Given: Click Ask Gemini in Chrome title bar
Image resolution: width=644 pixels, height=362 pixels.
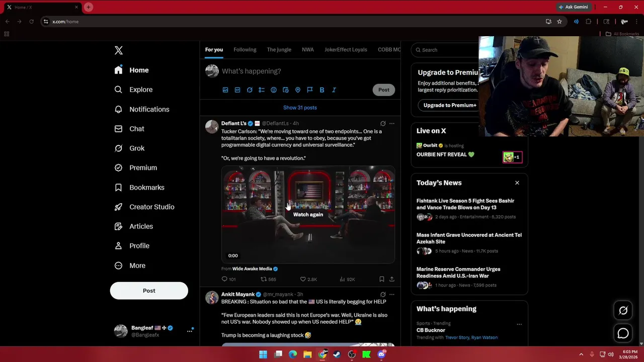Looking at the screenshot, I should (x=573, y=7).
